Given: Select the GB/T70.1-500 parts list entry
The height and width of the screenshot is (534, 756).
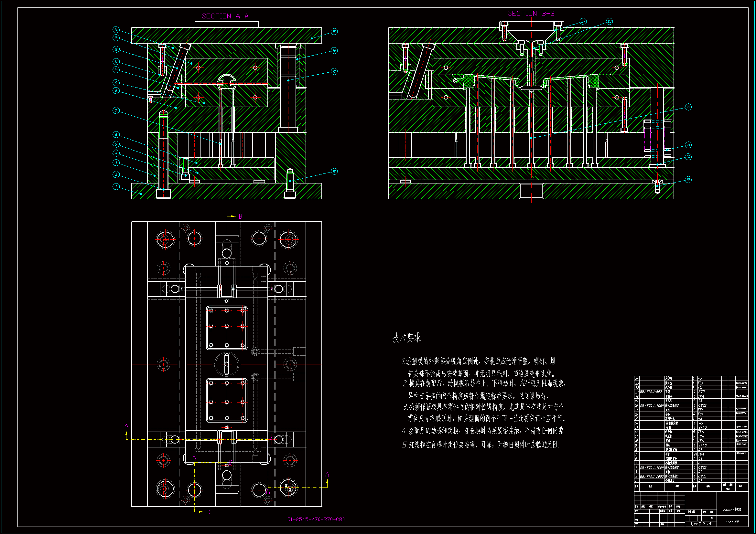Looking at the screenshot, I should coord(651,392).
